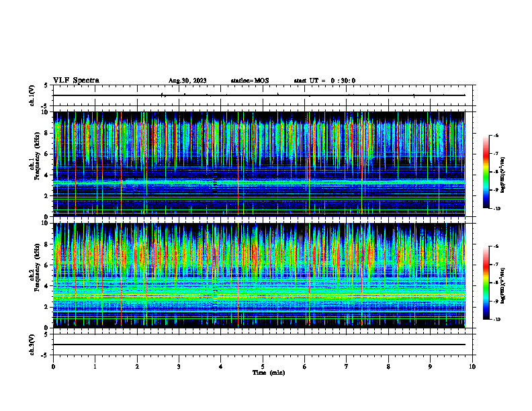
Task: Click the "ch.1(V)" waveform axis label
Action: pos(32,95)
